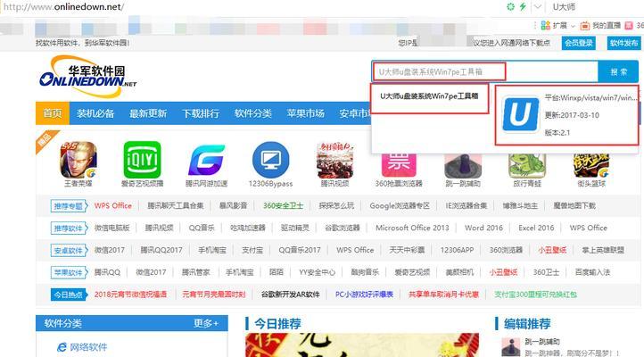This screenshot has height=357, width=644.
Task: Open the 软件分类 nav item
Action: click(x=253, y=113)
